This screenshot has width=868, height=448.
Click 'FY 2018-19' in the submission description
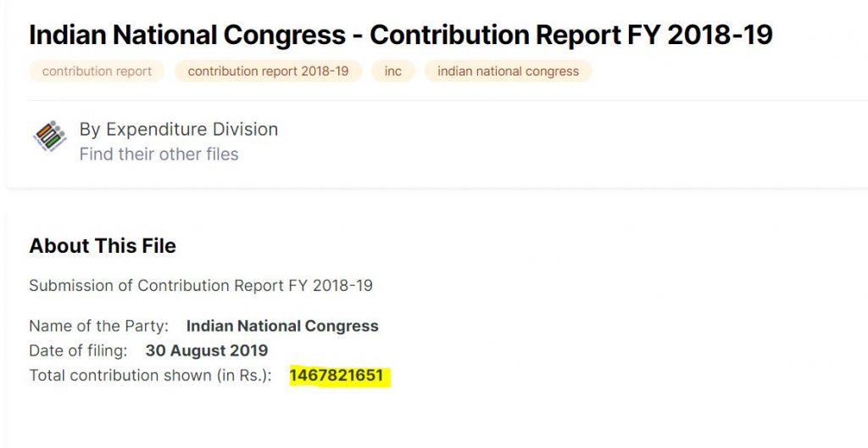(x=334, y=285)
